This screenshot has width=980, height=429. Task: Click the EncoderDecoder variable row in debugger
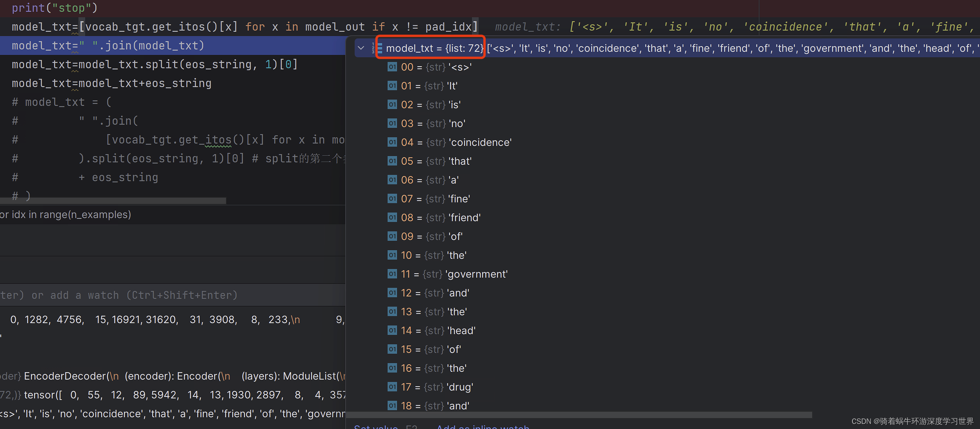coord(173,376)
